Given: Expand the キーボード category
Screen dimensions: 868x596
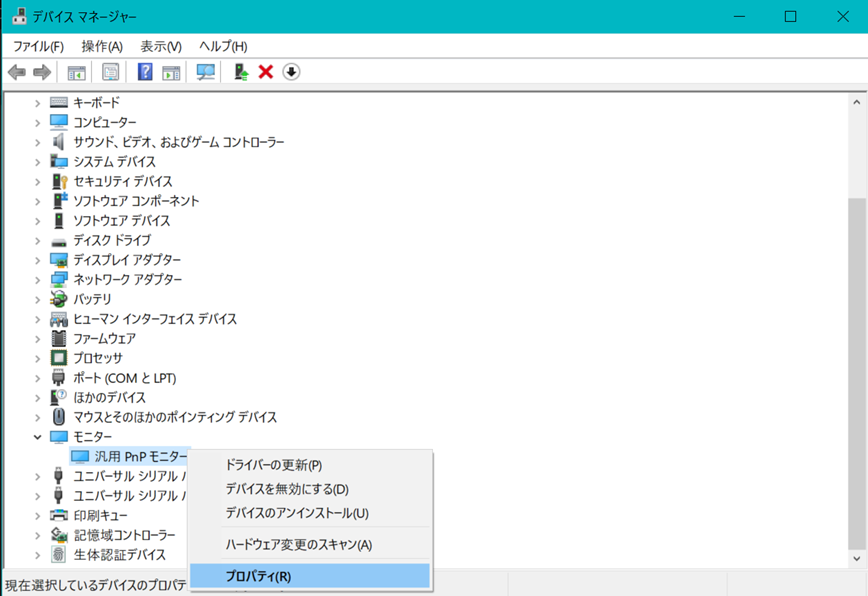Looking at the screenshot, I should tap(38, 103).
